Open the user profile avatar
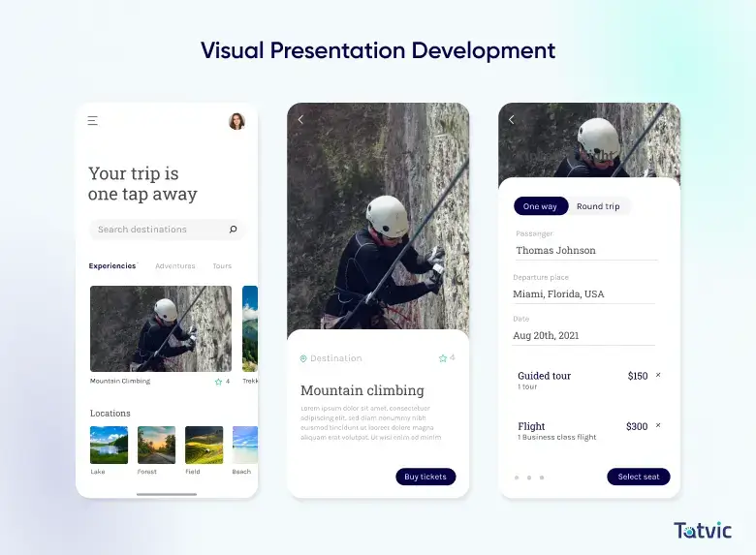756x555 pixels. [236, 121]
